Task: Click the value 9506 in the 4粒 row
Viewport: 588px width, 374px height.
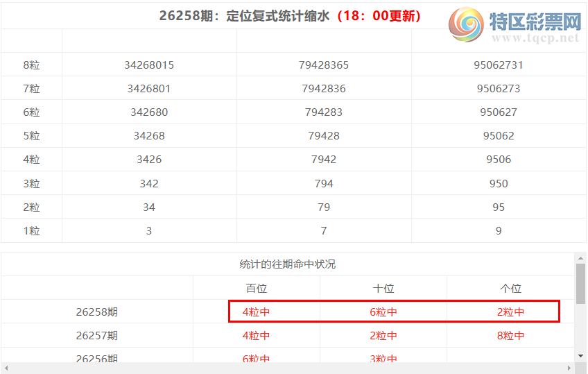Action: pos(499,160)
